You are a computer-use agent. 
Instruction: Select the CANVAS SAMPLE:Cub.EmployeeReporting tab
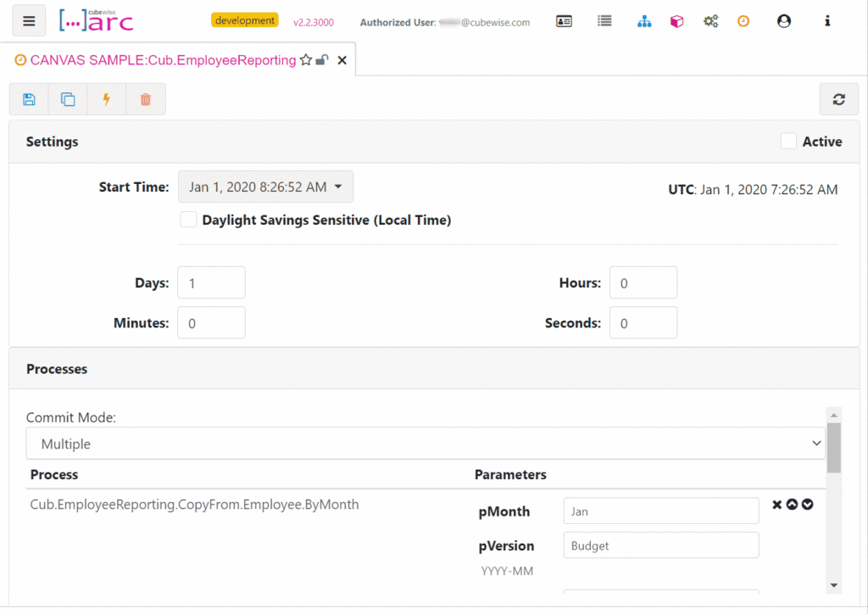163,60
